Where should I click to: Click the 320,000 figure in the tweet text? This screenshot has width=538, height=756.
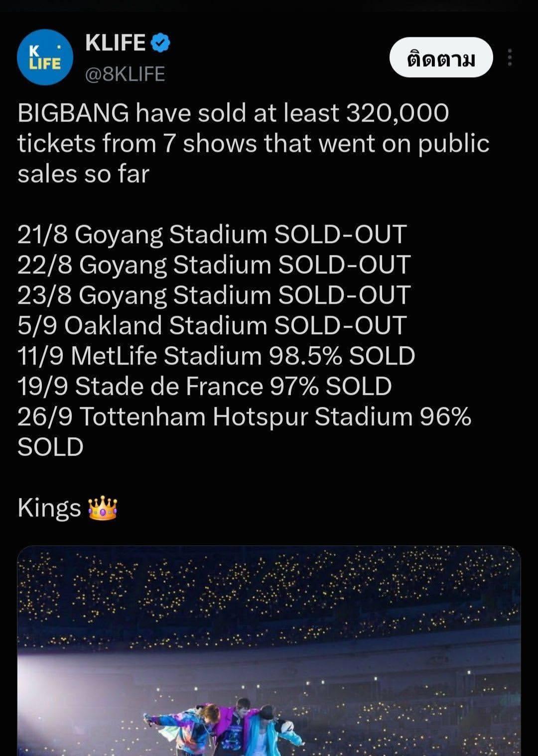pos(398,113)
